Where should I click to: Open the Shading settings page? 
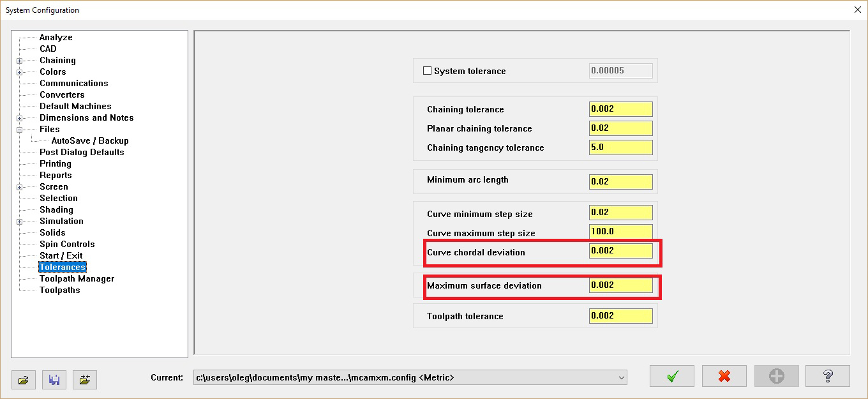(56, 210)
